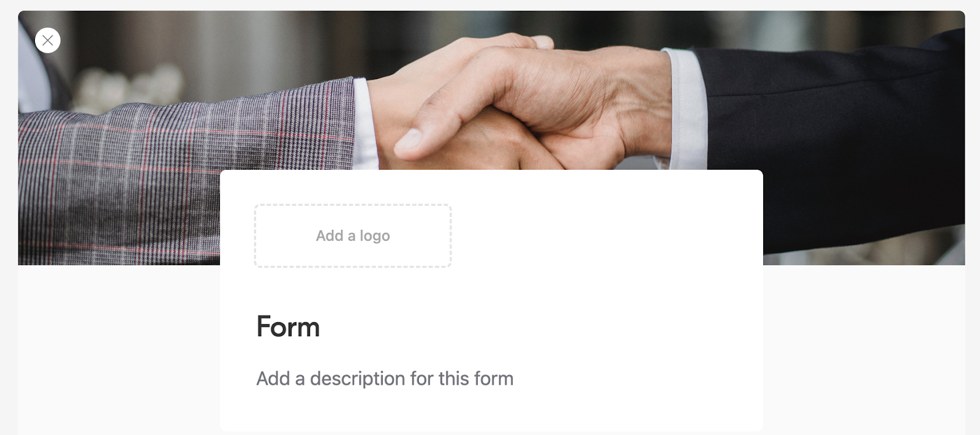
Task: Close the form view with X icon
Action: [x=48, y=40]
